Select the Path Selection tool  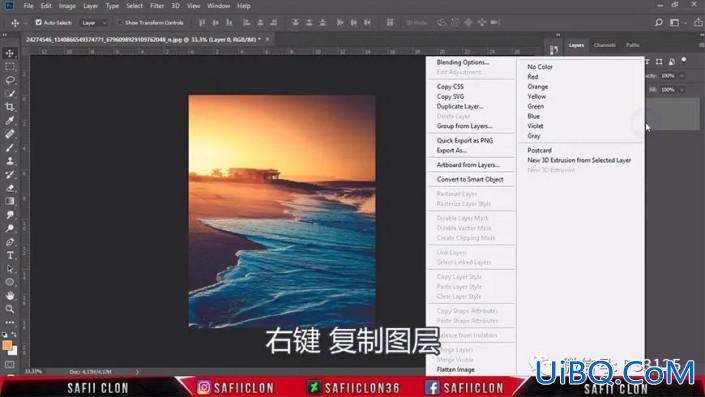point(9,269)
